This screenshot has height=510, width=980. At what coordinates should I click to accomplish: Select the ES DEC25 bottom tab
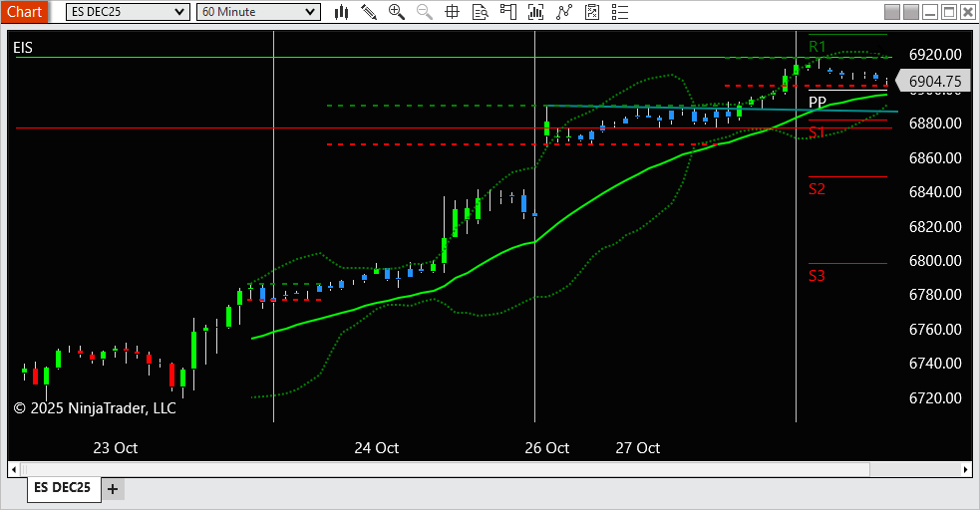click(63, 487)
